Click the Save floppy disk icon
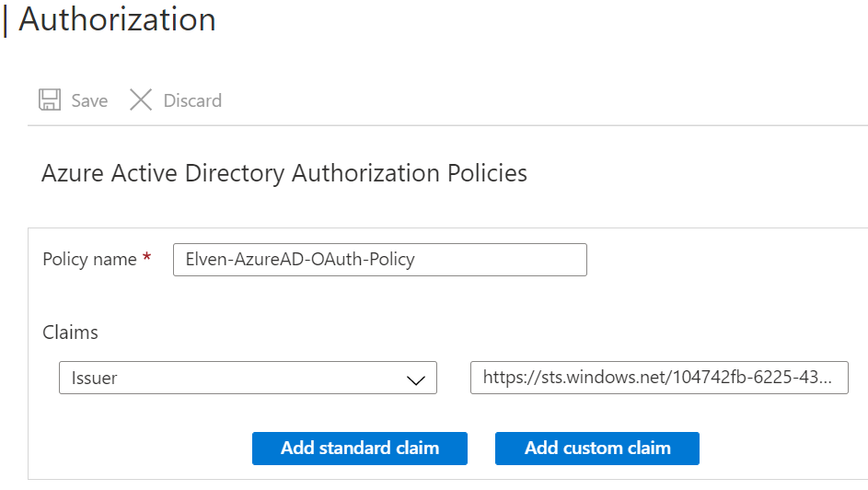Image resolution: width=868 pixels, height=490 pixels. 50,100
